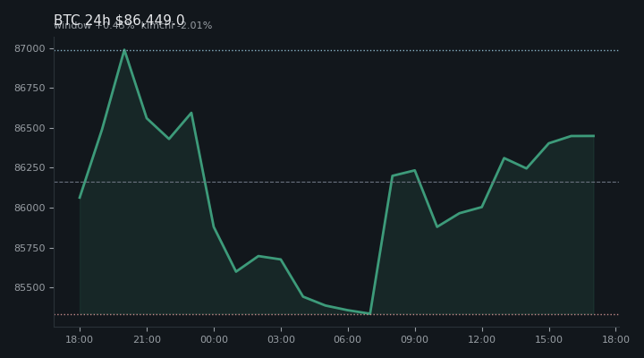The width and height of the screenshot is (644, 358).
Task: Click the 00:00 time axis label
Action: pyautogui.click(x=214, y=339)
